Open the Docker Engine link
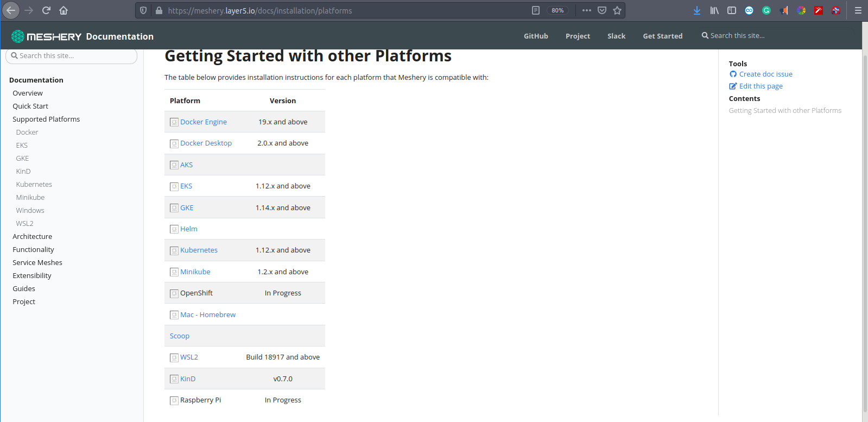The width and height of the screenshot is (868, 422). 204,122
